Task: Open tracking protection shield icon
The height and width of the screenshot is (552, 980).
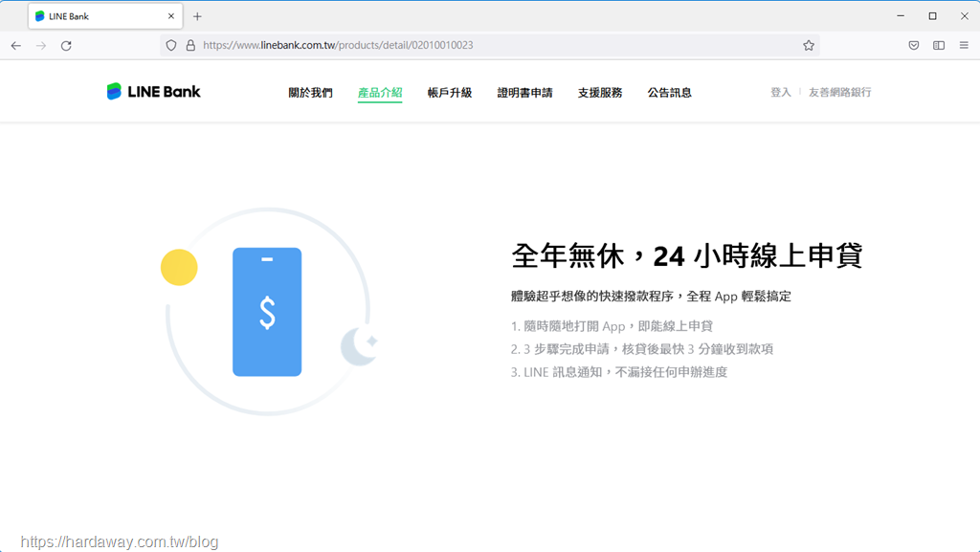Action: pos(171,46)
